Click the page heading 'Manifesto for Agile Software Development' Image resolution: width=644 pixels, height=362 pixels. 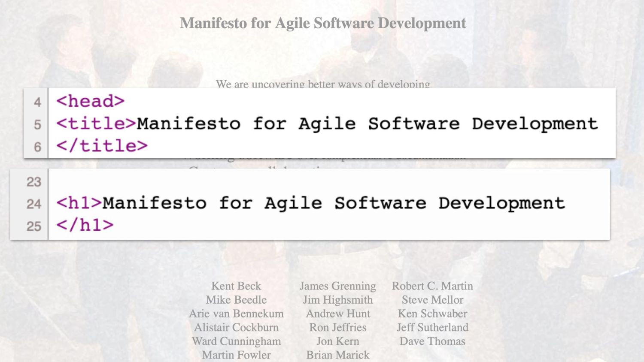[323, 23]
